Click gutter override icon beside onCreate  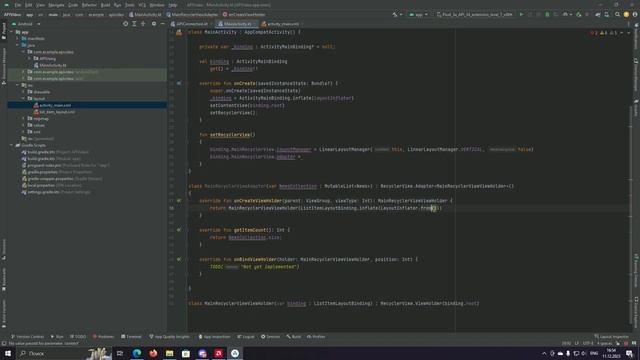click(x=179, y=83)
